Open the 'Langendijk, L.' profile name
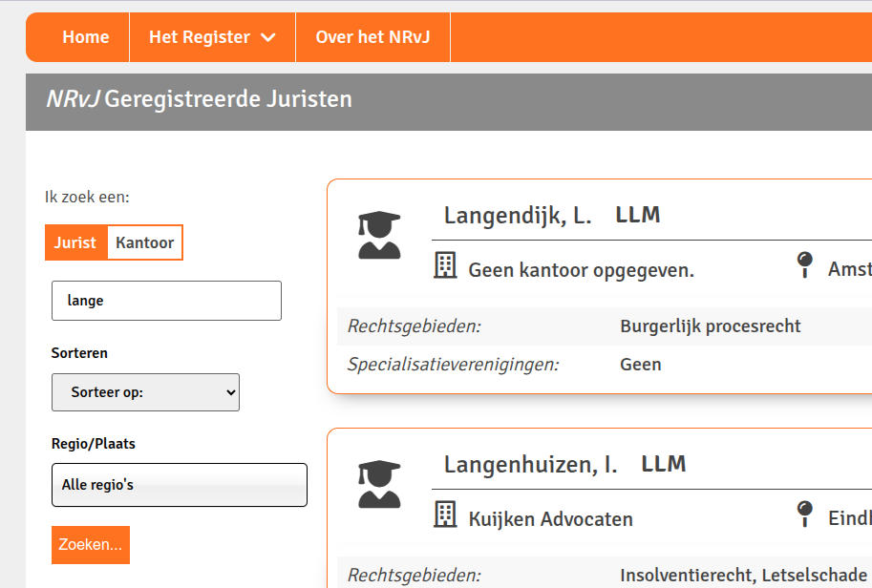The image size is (872, 588). [x=518, y=216]
